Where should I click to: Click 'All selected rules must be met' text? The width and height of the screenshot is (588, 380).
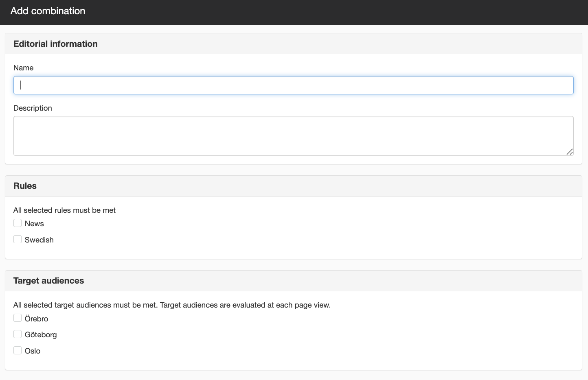[x=64, y=210]
